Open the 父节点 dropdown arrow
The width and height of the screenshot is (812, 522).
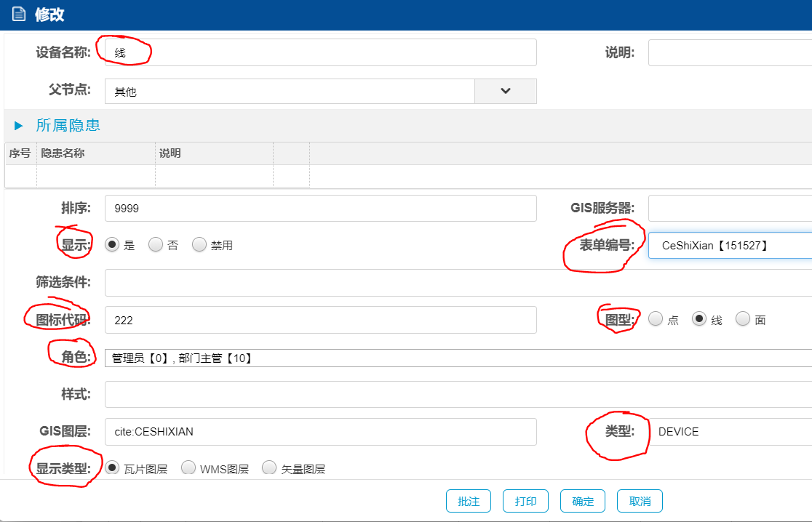[505, 91]
